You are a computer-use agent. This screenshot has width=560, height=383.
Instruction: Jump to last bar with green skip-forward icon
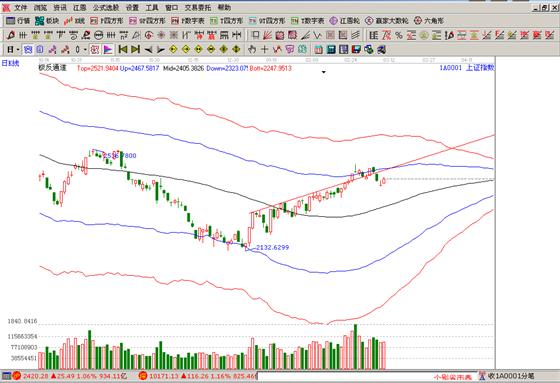(x=135, y=49)
